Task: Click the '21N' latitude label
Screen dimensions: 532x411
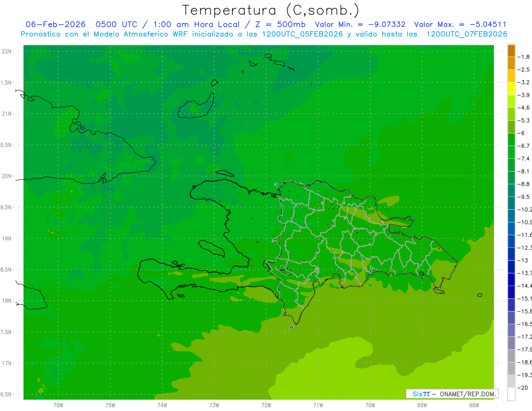Action: pyautogui.click(x=8, y=114)
